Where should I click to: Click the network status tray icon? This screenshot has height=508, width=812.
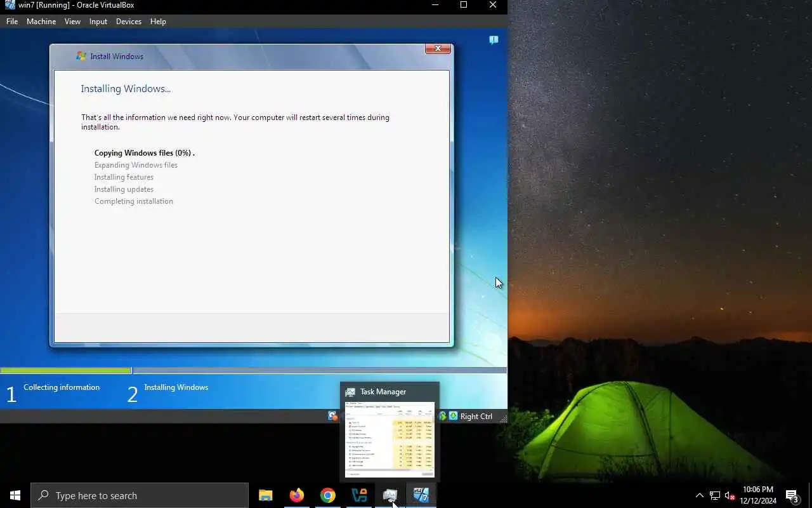tap(715, 495)
